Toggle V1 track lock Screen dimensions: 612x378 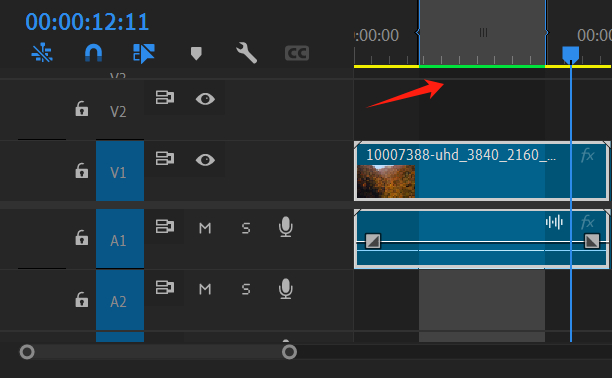82,171
